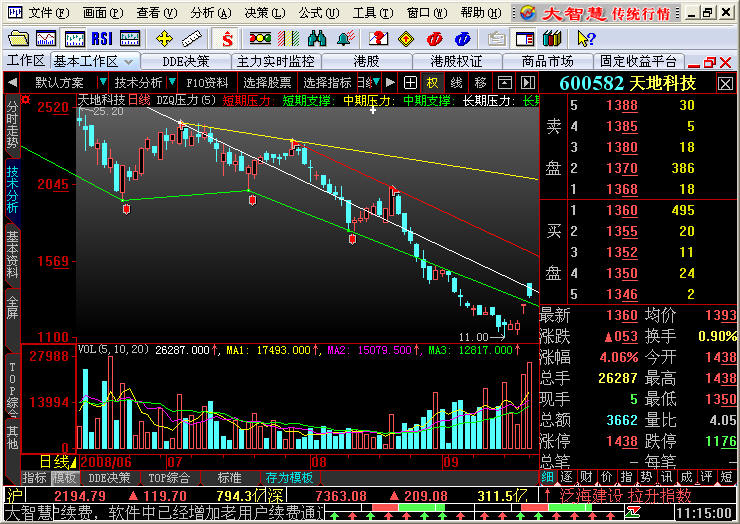Image resolution: width=740 pixels, height=524 pixels.
Task: Click the window layout panel icon
Action: pyautogui.click(x=525, y=38)
